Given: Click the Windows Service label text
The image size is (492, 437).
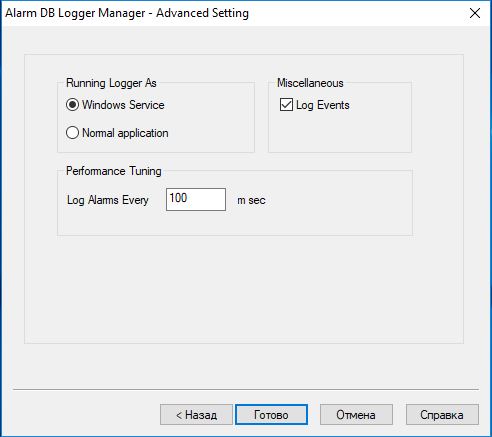Looking at the screenshot, I should tap(123, 105).
